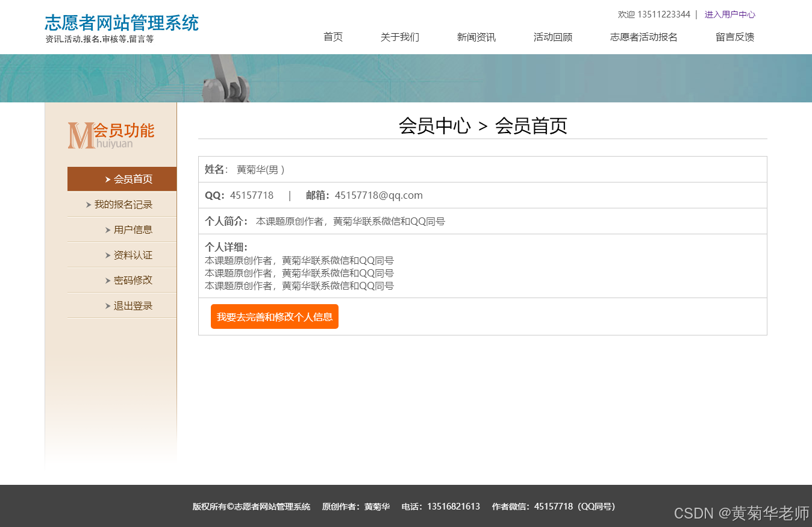This screenshot has width=812, height=527.
Task: Open 新闻资讯 in the navigation bar
Action: (x=476, y=37)
